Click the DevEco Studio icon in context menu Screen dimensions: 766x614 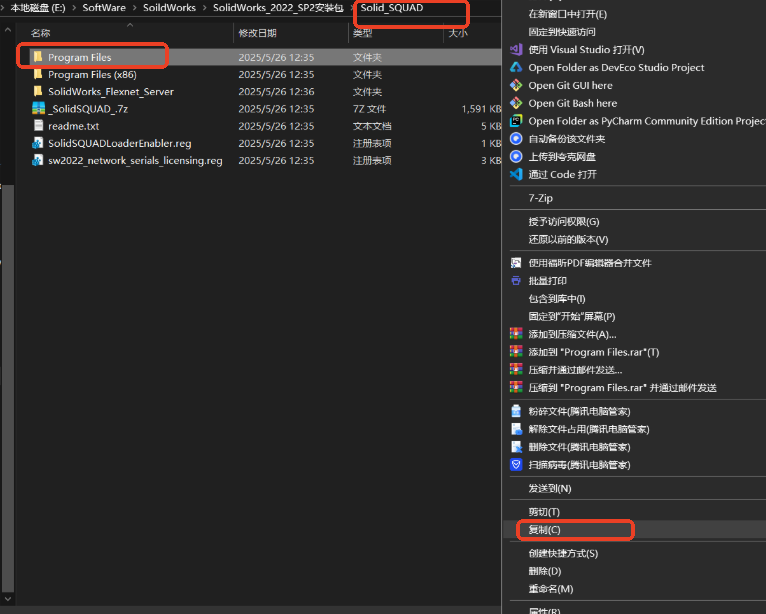point(516,67)
